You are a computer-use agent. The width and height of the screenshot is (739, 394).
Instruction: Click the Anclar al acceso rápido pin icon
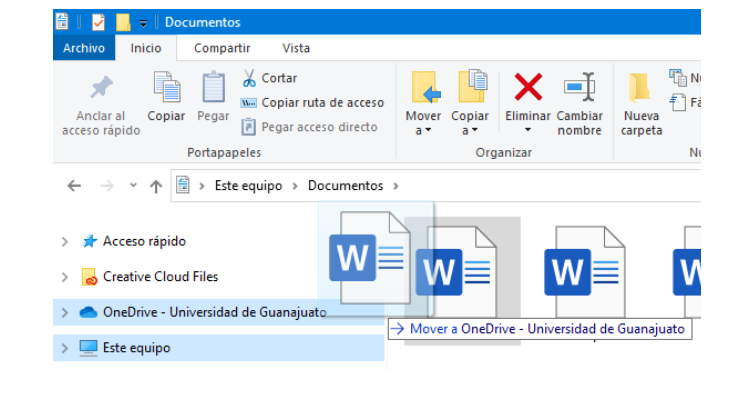coord(101,88)
